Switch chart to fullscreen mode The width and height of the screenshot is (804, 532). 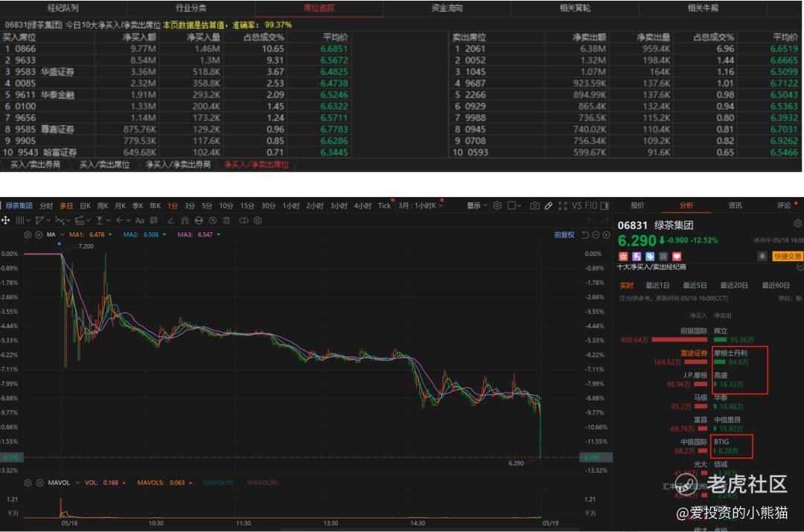coord(563,205)
